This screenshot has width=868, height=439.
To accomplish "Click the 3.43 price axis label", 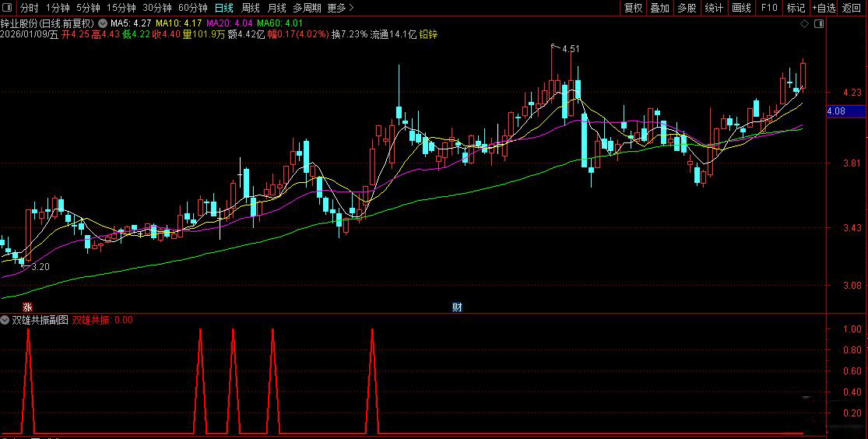I will coord(852,227).
